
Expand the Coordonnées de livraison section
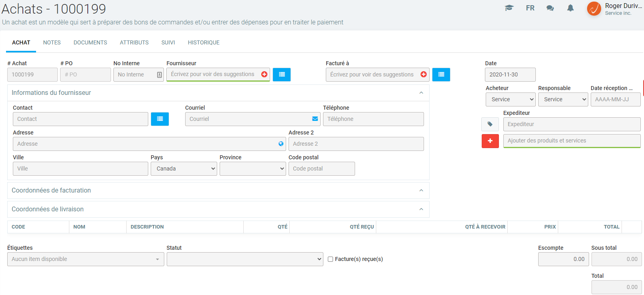coord(421,209)
